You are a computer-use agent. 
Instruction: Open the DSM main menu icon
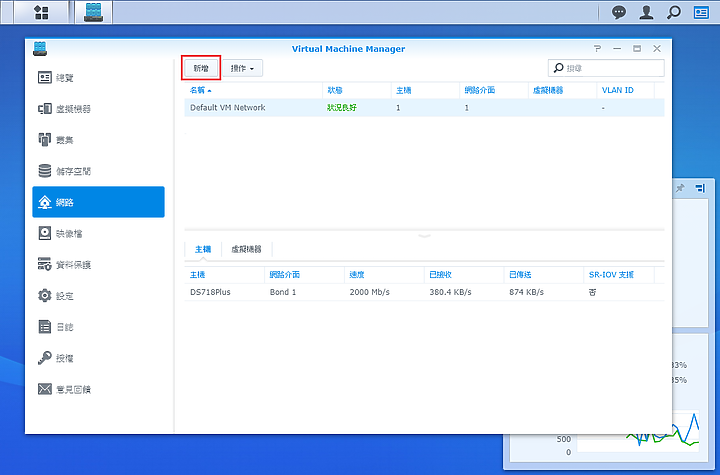click(x=41, y=12)
